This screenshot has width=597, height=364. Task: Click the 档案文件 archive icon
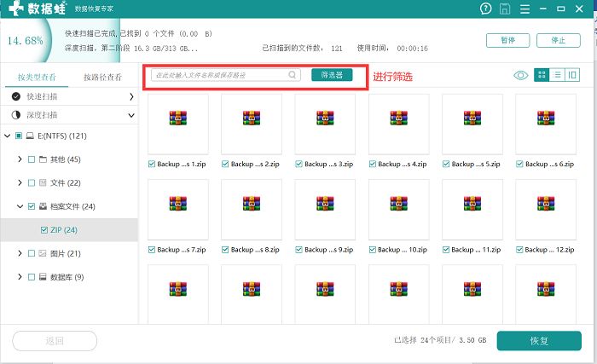43,206
